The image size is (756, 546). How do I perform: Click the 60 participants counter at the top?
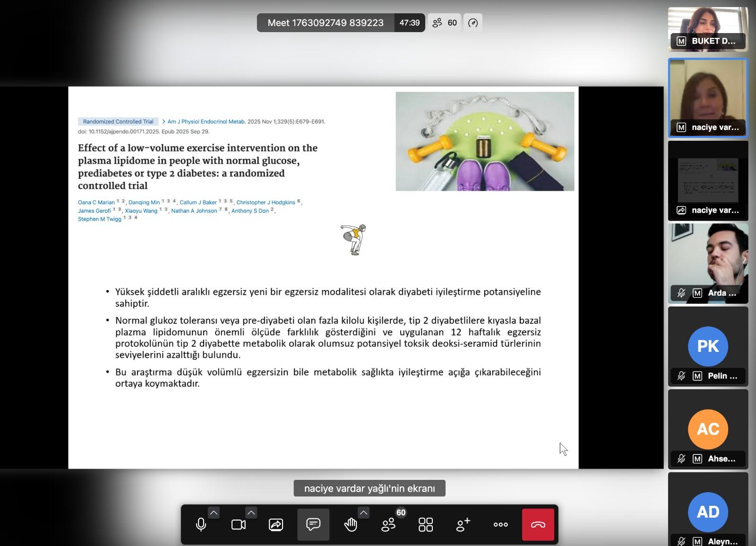tap(445, 23)
